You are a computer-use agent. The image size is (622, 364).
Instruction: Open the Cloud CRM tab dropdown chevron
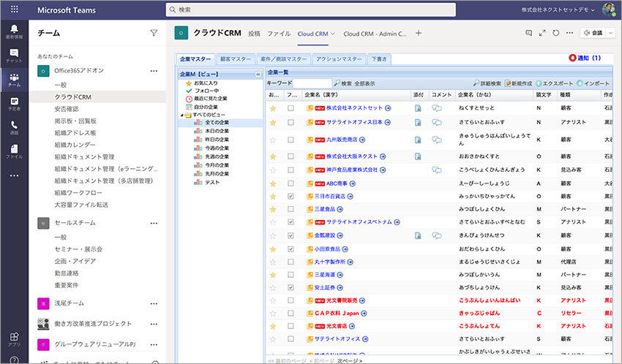[333, 34]
